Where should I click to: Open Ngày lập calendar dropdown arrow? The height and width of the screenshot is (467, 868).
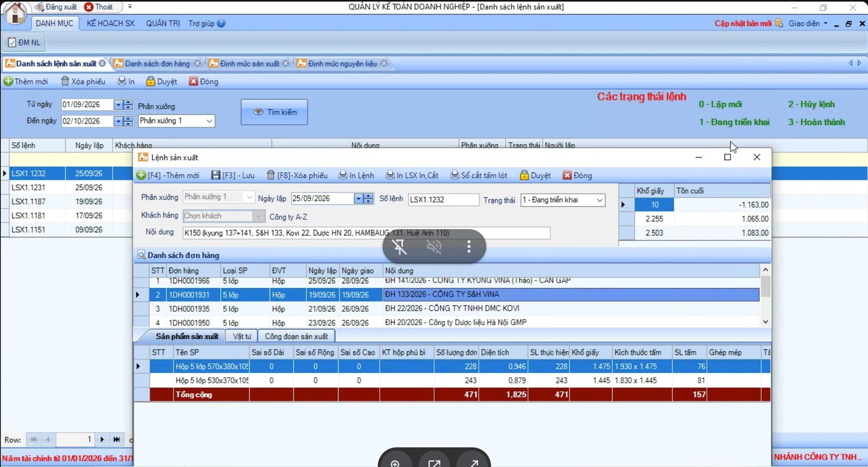coord(358,199)
